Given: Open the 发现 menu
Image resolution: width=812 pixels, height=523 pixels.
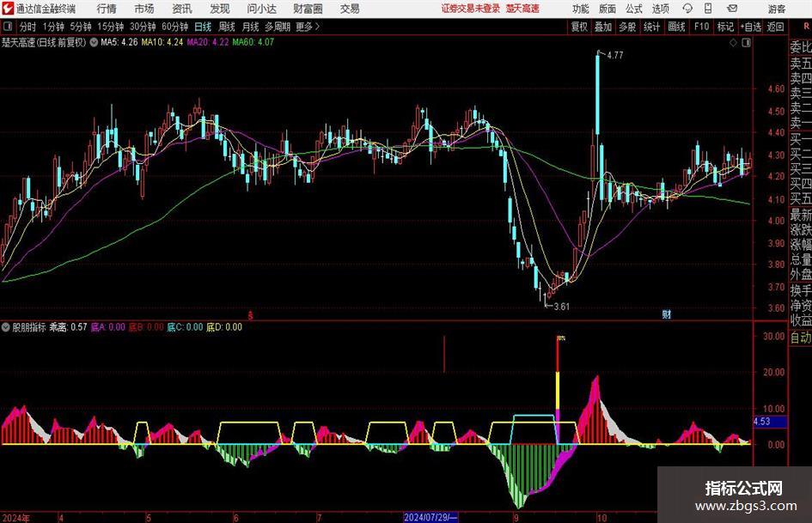Looking at the screenshot, I should tap(220, 9).
